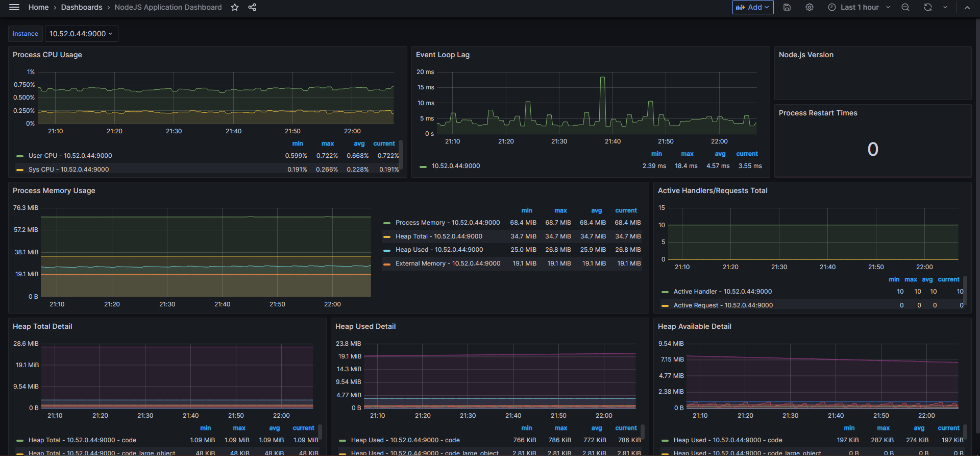
Task: Open the Last 1 hour time range picker
Action: pos(860,7)
